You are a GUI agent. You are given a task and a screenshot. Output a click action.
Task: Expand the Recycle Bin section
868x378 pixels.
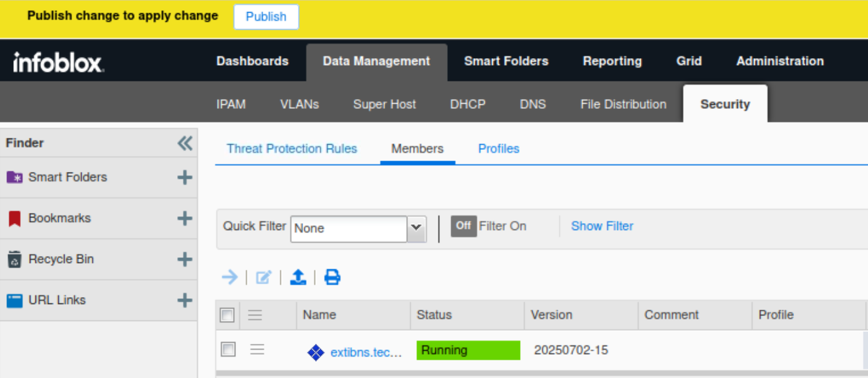click(x=185, y=259)
